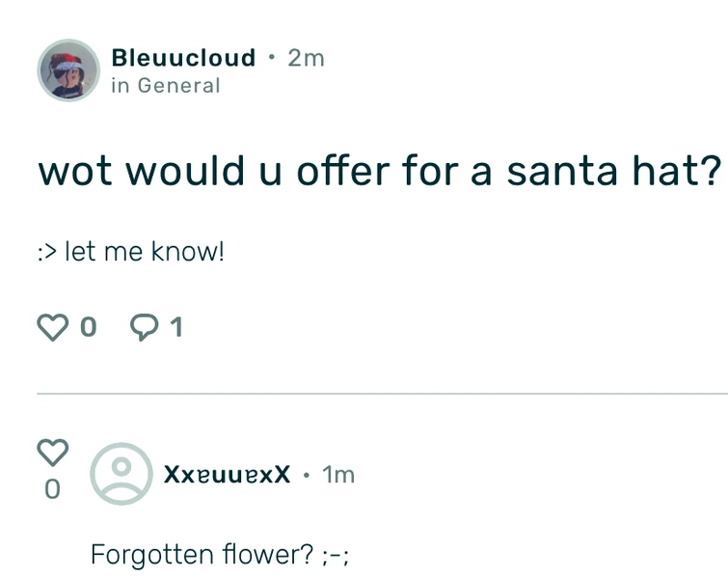Open comments via the speech bubble icon
Screen dimensions: 728x577
click(145, 328)
